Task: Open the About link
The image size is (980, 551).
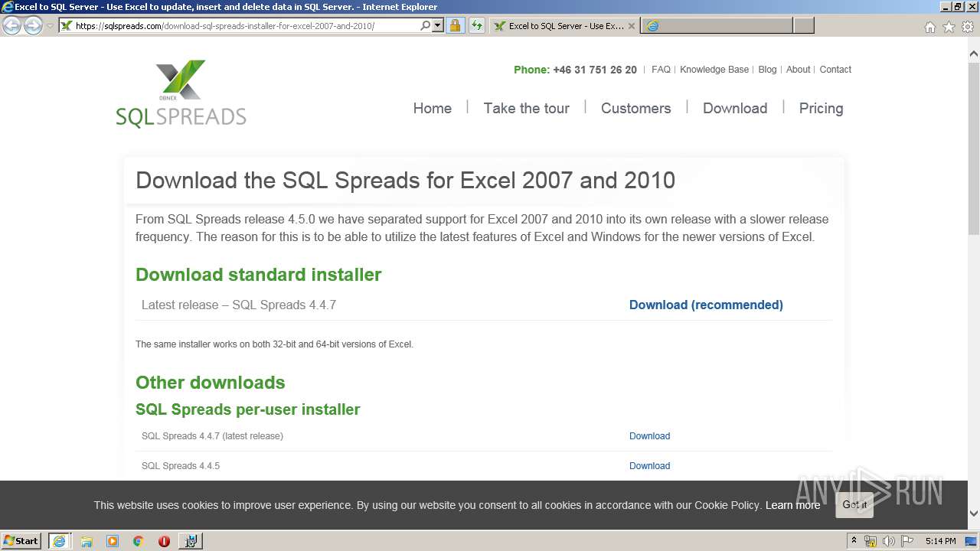Action: tap(798, 70)
